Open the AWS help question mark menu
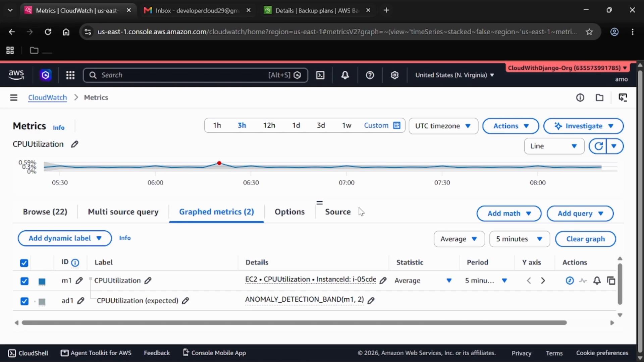Image resolution: width=644 pixels, height=362 pixels. click(370, 75)
